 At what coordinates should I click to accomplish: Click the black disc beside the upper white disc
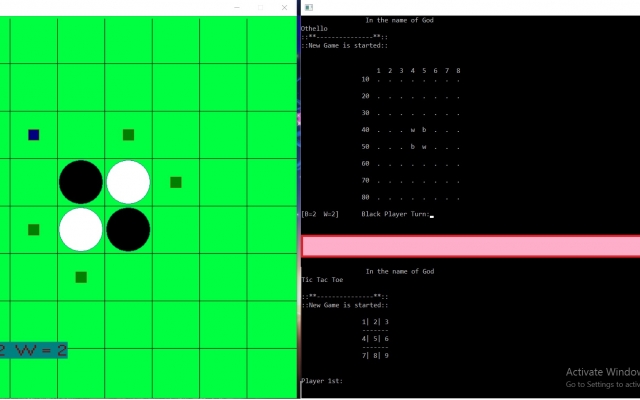[x=81, y=182]
